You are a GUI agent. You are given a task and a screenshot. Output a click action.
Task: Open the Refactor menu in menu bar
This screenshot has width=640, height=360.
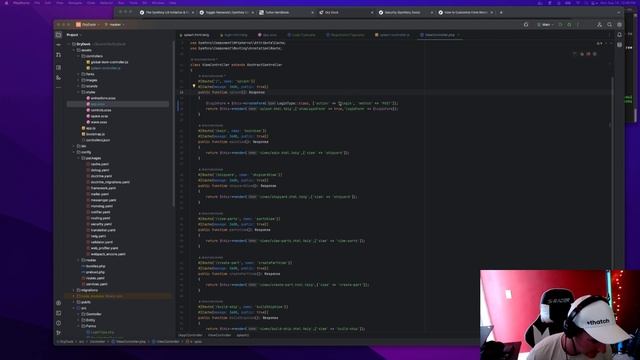pos(107,2)
